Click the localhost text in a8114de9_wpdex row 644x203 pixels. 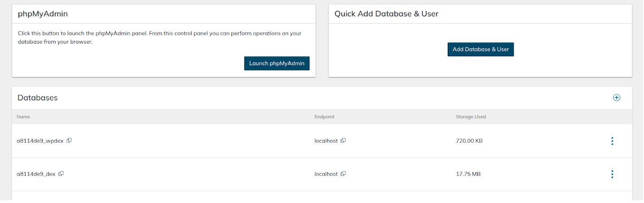tap(326, 141)
